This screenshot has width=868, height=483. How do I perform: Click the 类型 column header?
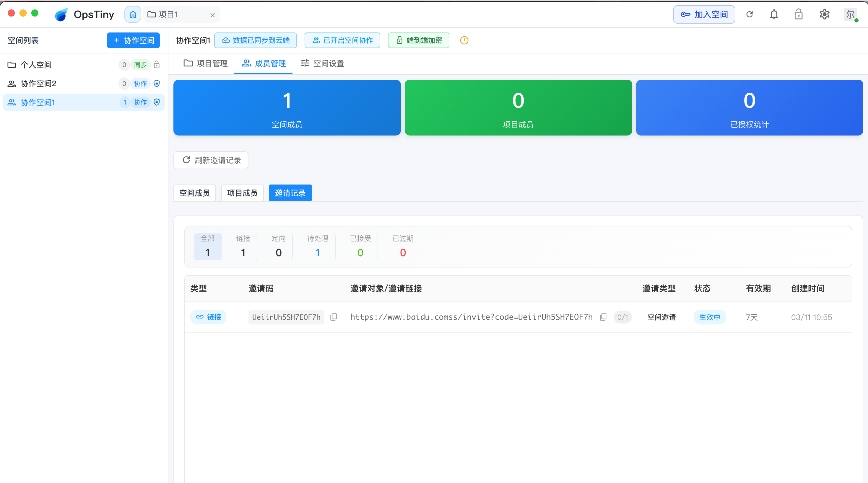tap(199, 289)
